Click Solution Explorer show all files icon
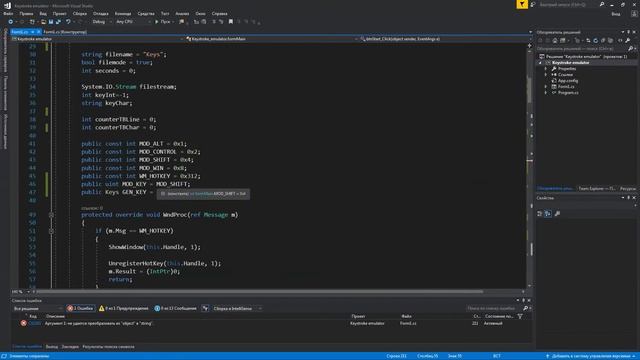Screen dimensions: 640x360 610,40
